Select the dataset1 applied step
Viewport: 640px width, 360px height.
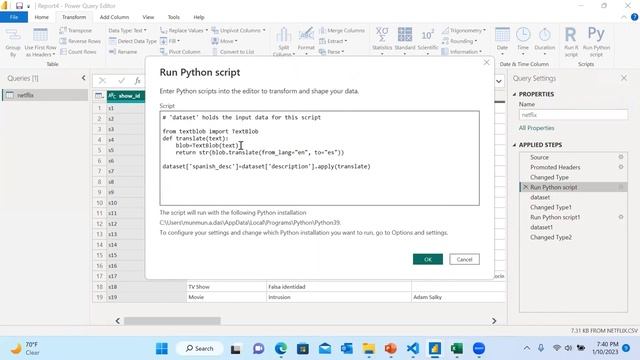(x=541, y=227)
